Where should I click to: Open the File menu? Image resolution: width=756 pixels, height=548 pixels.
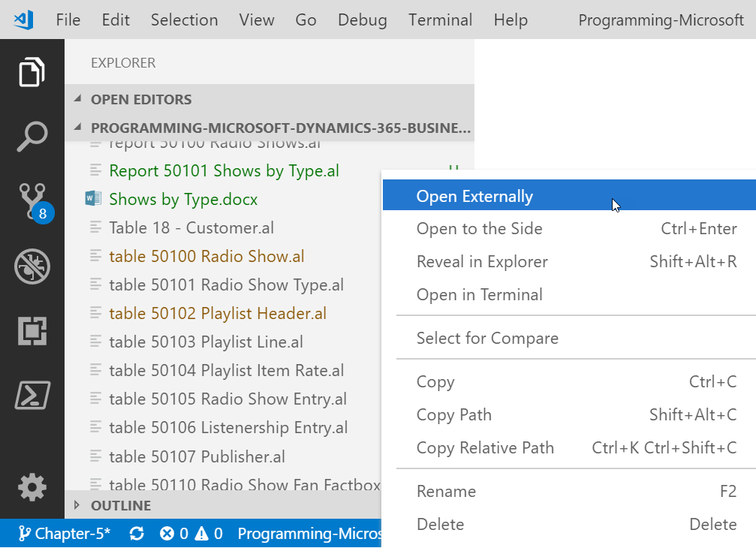[68, 20]
